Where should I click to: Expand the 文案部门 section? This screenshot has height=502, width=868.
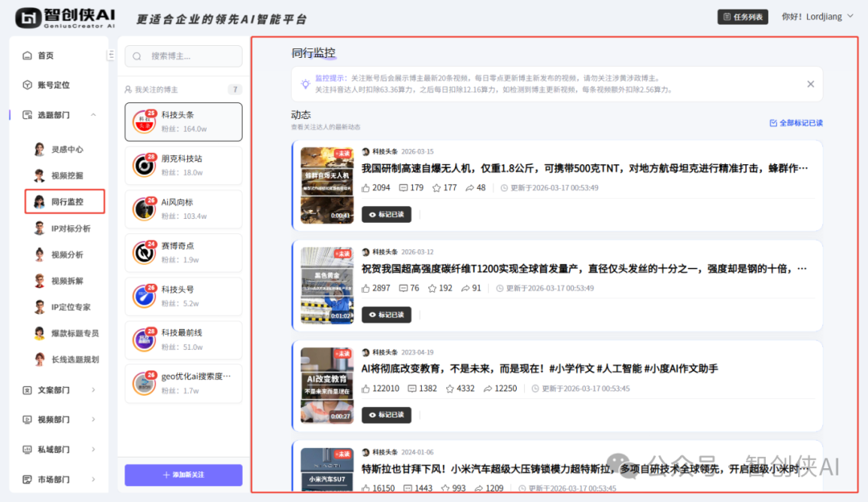pos(59,389)
